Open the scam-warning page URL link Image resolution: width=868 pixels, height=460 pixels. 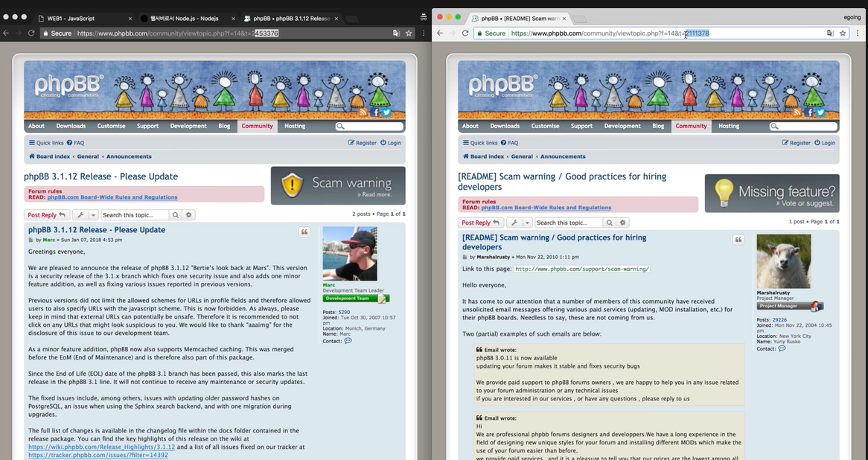pos(581,269)
